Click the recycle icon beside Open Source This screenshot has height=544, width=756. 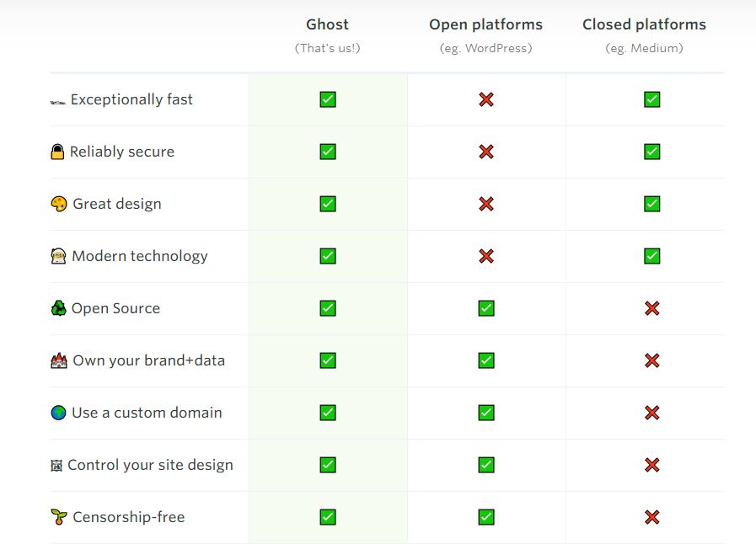tap(58, 308)
